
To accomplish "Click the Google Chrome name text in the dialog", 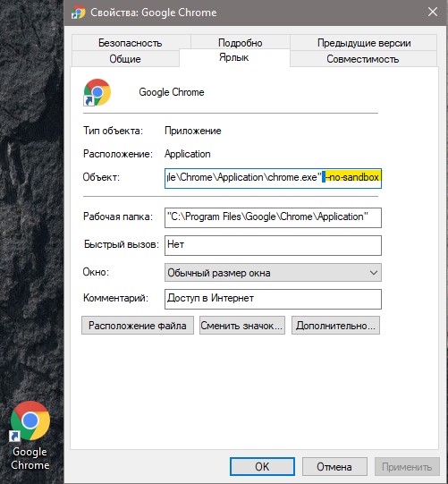I will click(x=172, y=92).
